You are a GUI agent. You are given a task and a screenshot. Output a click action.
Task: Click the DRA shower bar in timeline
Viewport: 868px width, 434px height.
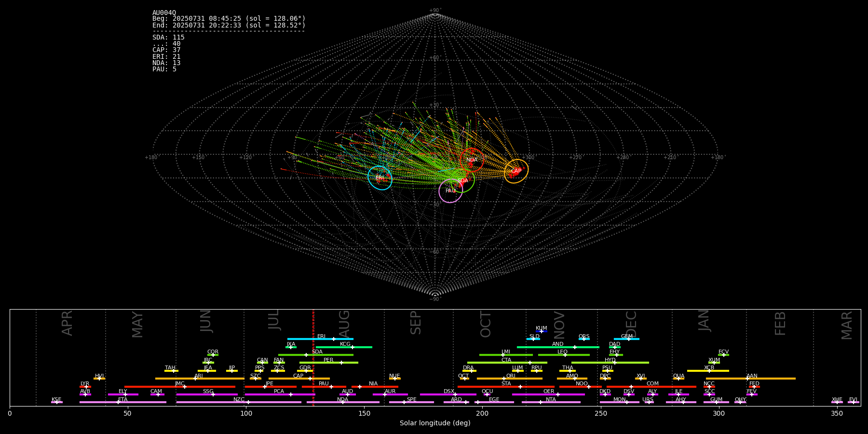tap(469, 370)
